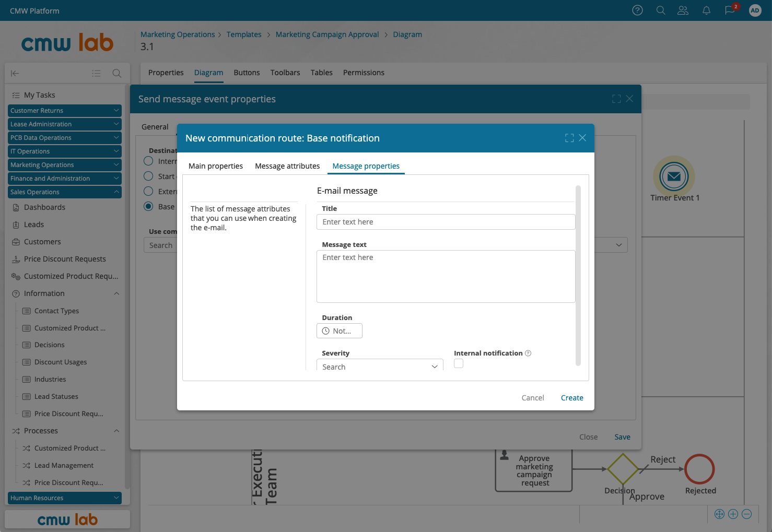Follow the Marketing Operations breadcrumb link

click(x=178, y=34)
